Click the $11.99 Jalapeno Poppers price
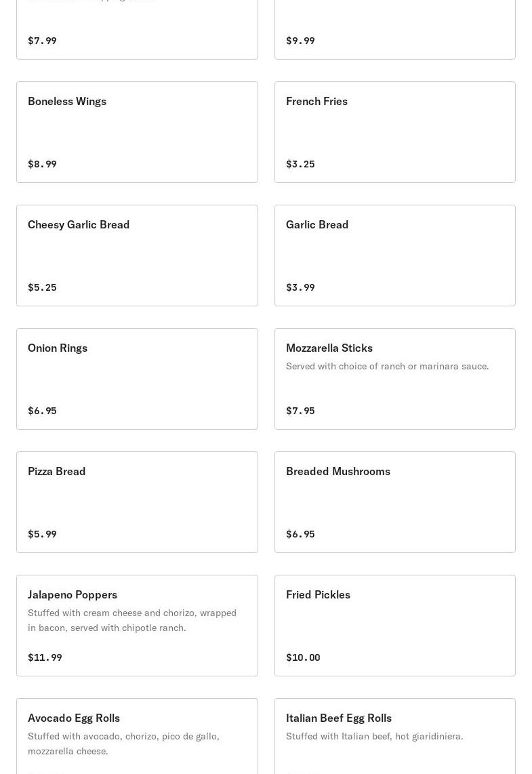Screen dimensions: 532x774 click(x=45, y=657)
